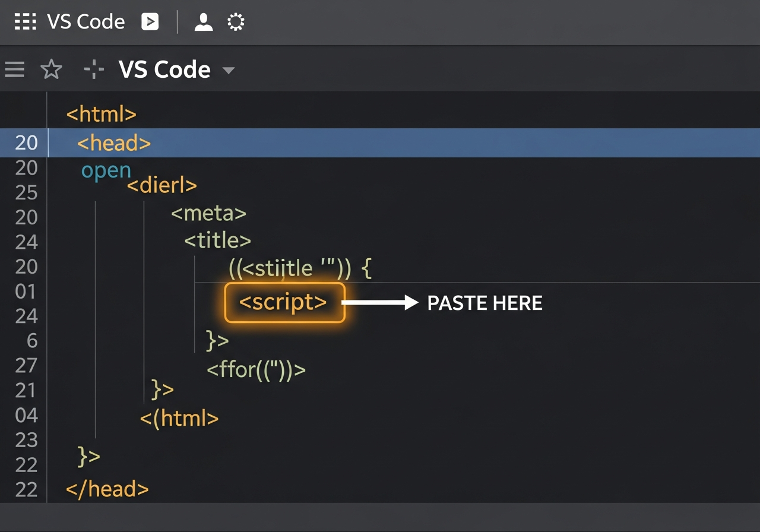
Task: Select the open keyword below head
Action: click(x=106, y=169)
